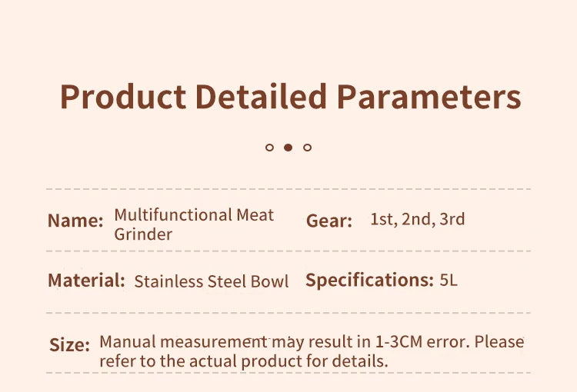This screenshot has width=577, height=392.
Task: Click the "Material:" label
Action: pos(86,281)
